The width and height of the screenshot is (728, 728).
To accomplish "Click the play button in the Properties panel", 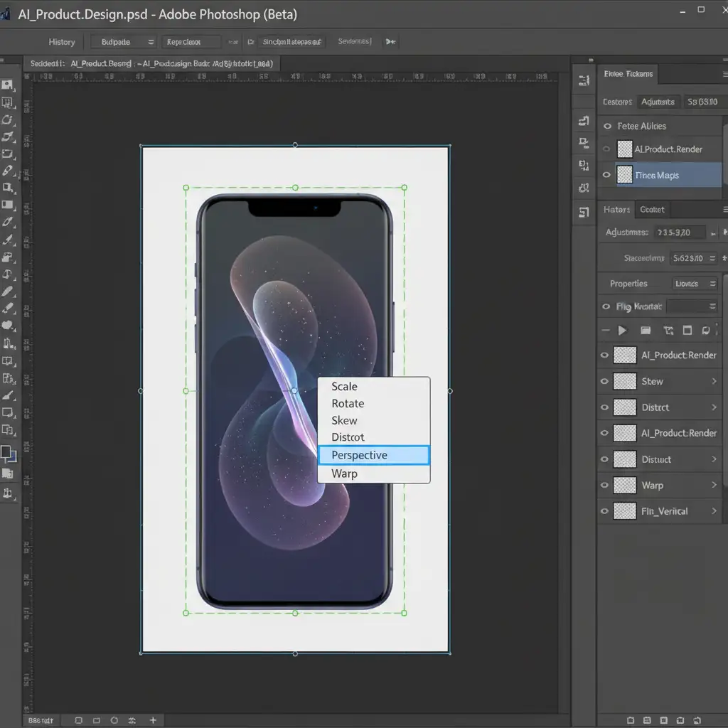I will [623, 331].
